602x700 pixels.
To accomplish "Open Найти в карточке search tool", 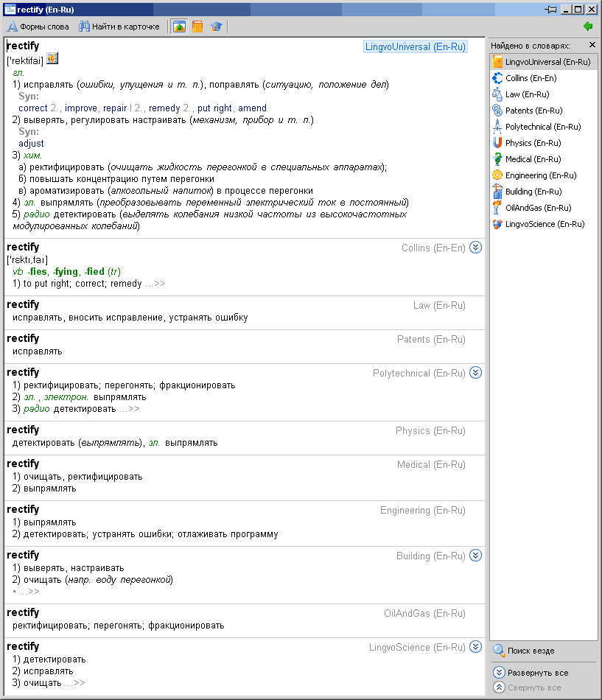I will [x=119, y=27].
